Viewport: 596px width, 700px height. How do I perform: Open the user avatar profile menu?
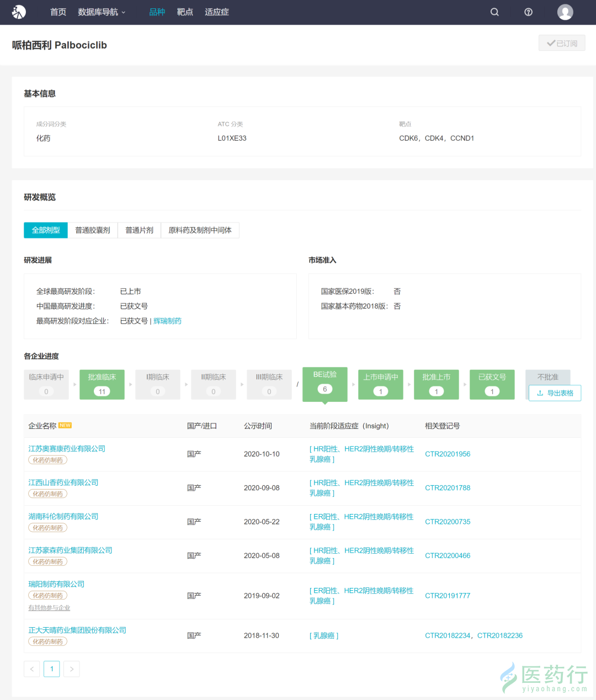tap(565, 12)
